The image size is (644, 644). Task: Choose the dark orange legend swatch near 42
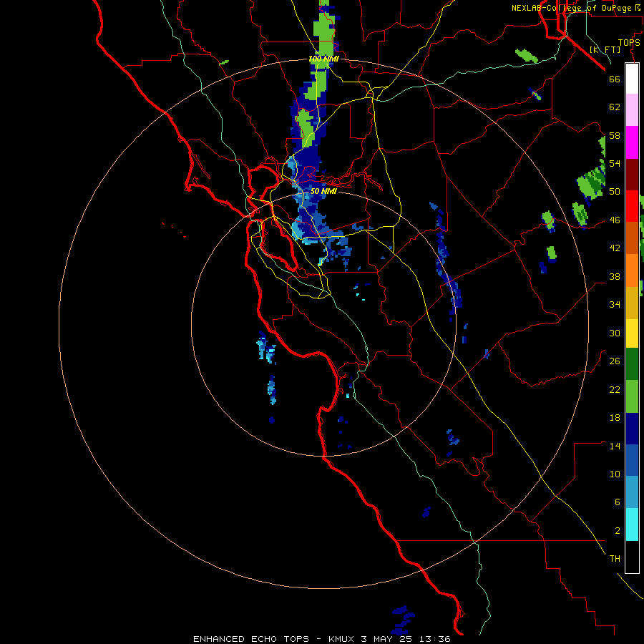tap(632, 238)
